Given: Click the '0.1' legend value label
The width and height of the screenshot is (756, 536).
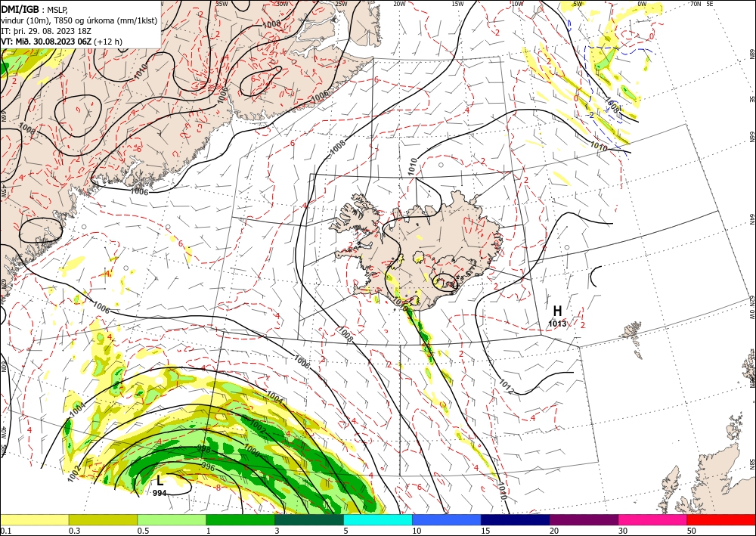Looking at the screenshot, I should pos(5,531).
